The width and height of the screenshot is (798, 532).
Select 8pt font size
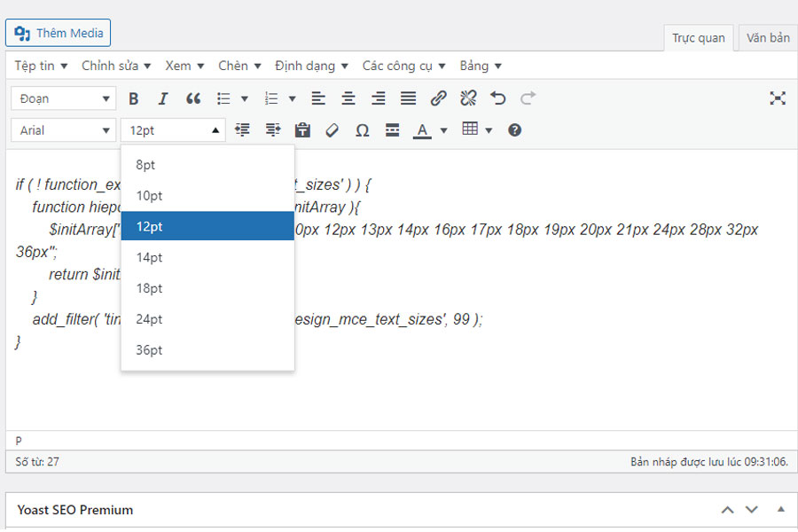207,165
